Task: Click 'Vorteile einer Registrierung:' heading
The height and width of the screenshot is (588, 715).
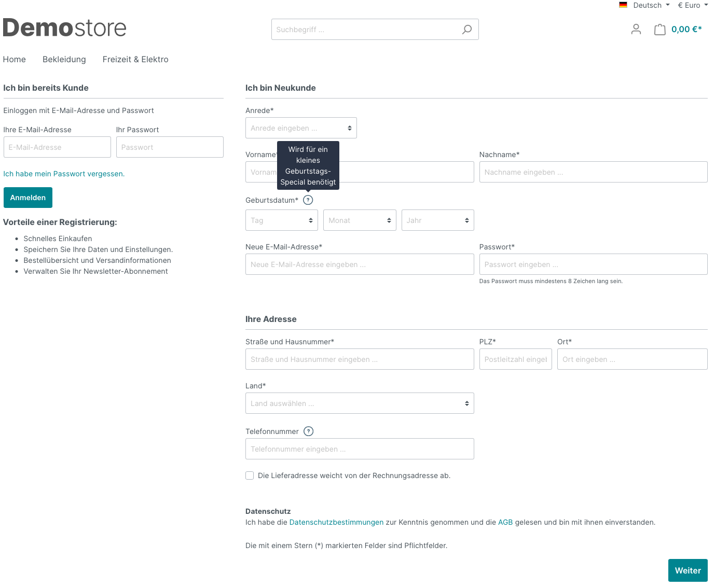Action: pyautogui.click(x=60, y=222)
